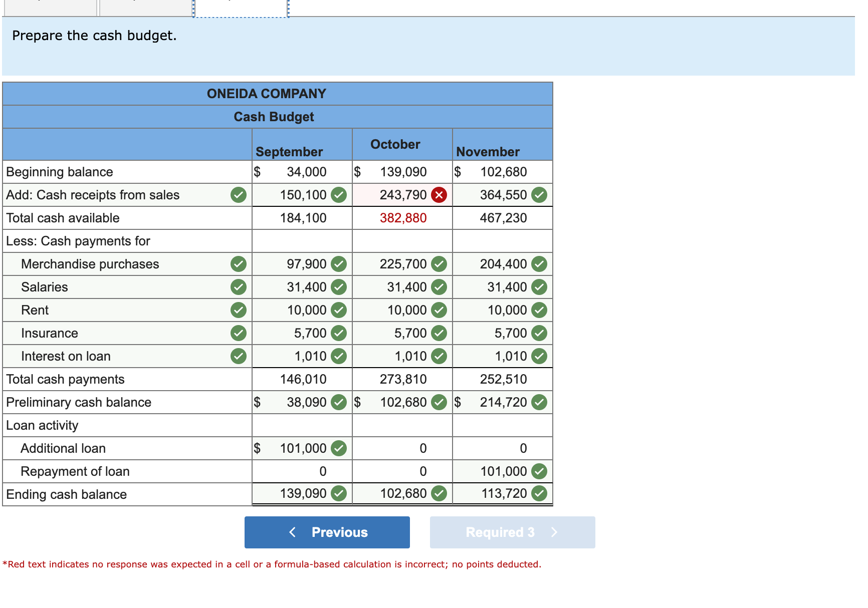Viewport: 868px width, 608px height.
Task: Click green check next to Insurance label
Action: pyautogui.click(x=239, y=333)
